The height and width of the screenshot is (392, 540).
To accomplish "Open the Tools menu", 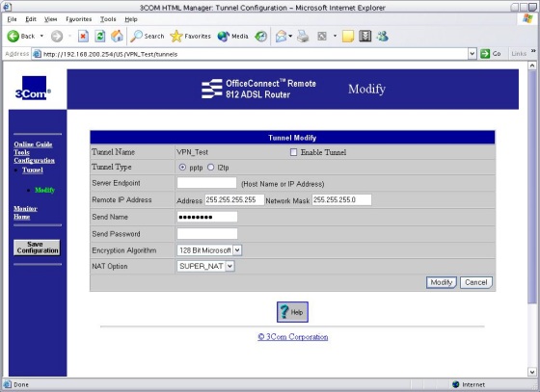I will 108,19.
